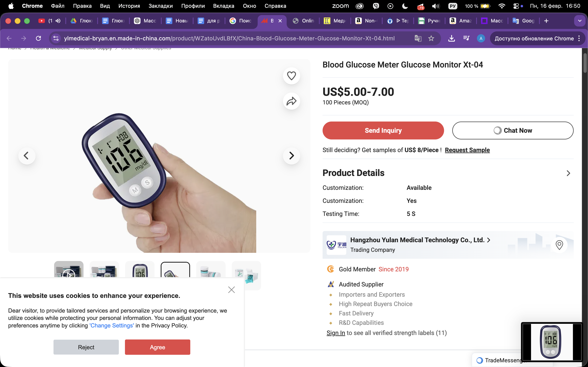Open Hangzhou Yulan company page via chevron
Screen dimensions: 588x367
click(489, 240)
